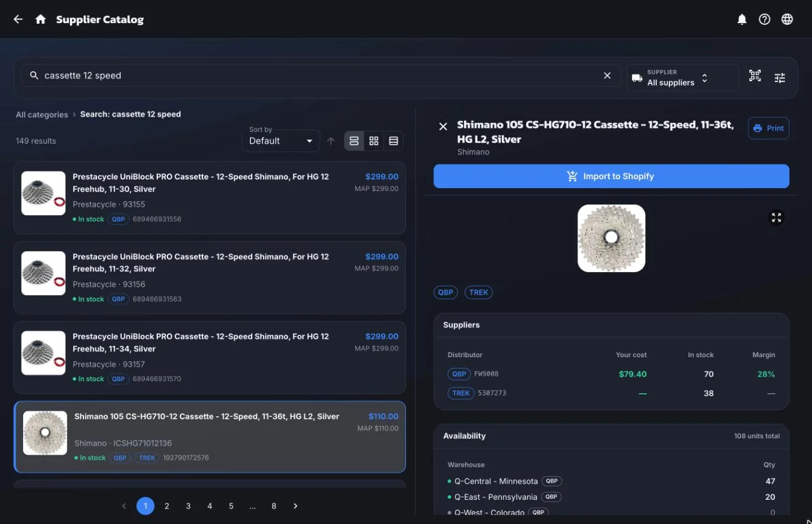
Task: Open the language globe icon
Action: tap(787, 20)
